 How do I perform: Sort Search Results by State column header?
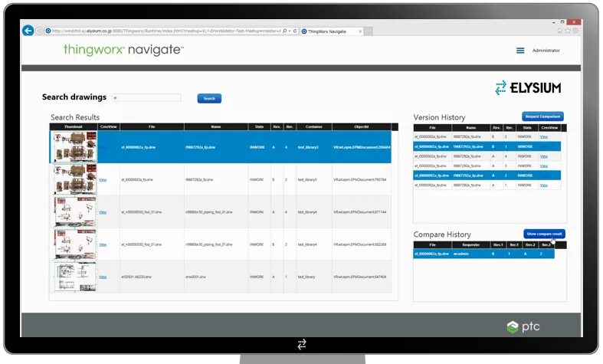tap(259, 126)
